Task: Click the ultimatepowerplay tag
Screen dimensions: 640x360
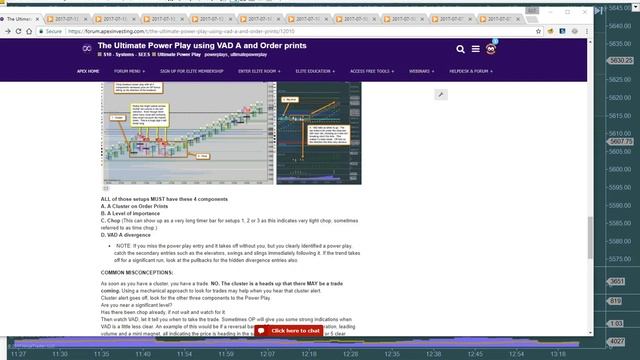Action: pyautogui.click(x=248, y=54)
